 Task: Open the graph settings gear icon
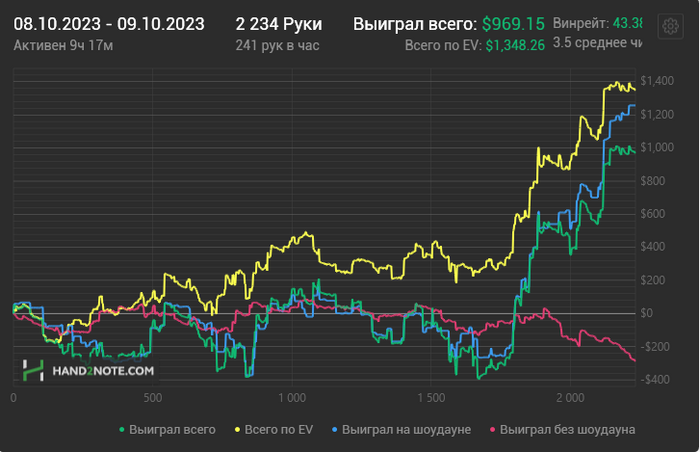(670, 26)
